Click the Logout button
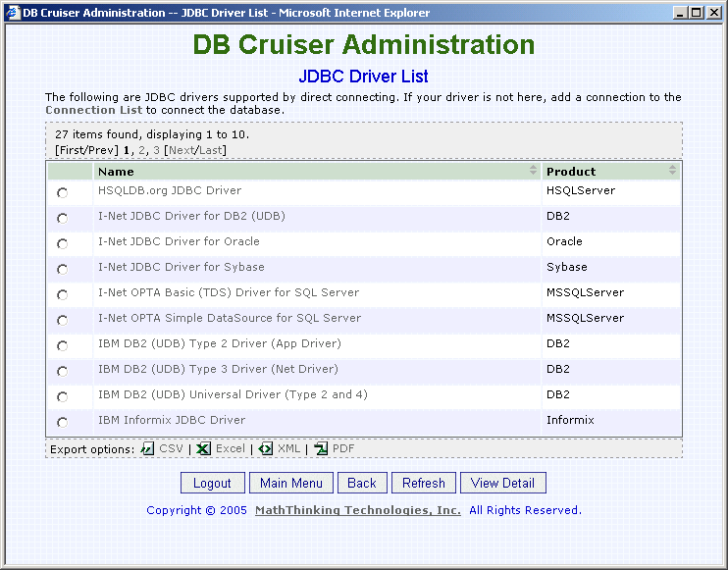The image size is (728, 570). tap(213, 483)
